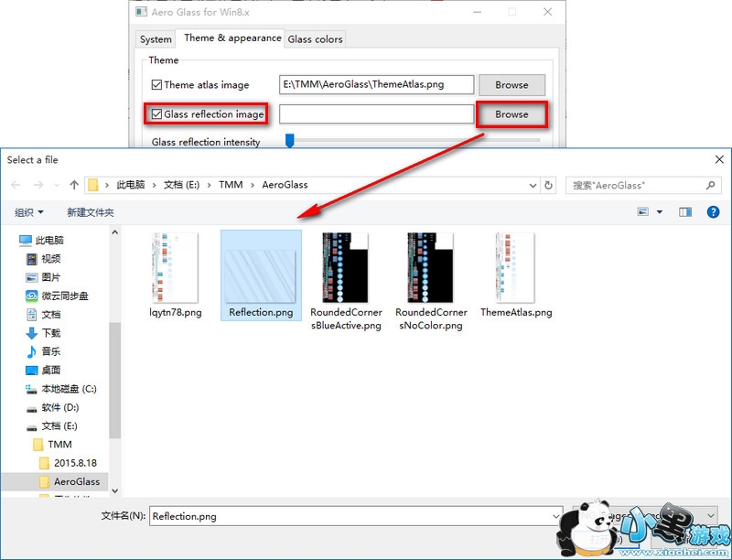Click 新建文件夹 to create a folder

point(90,212)
